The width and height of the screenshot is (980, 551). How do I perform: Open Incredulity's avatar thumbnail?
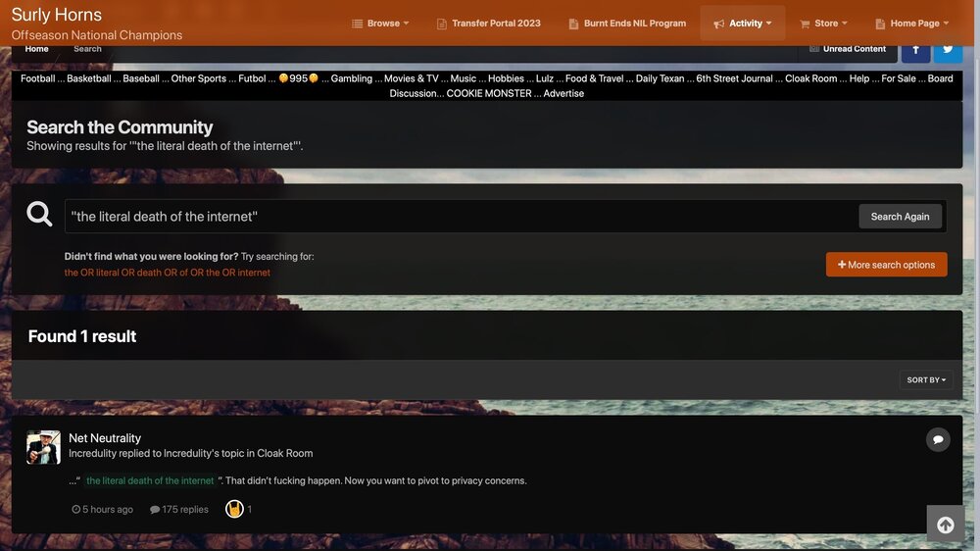[43, 447]
